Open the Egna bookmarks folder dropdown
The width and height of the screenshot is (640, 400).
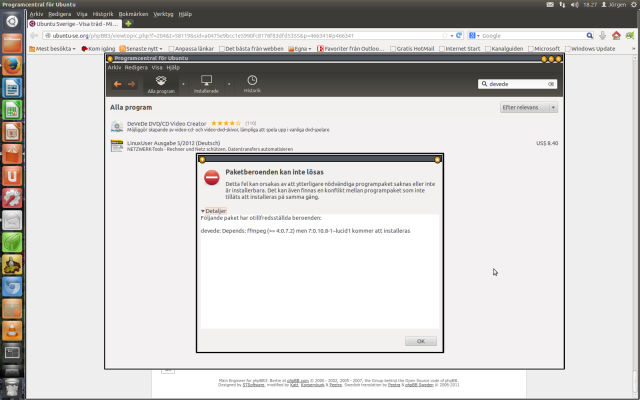pos(300,49)
